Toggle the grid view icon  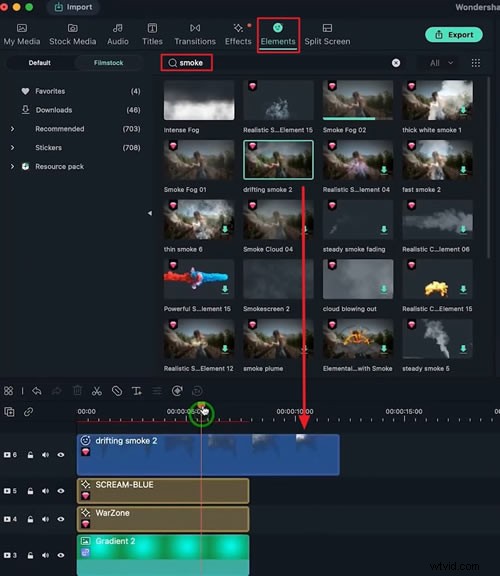476,63
